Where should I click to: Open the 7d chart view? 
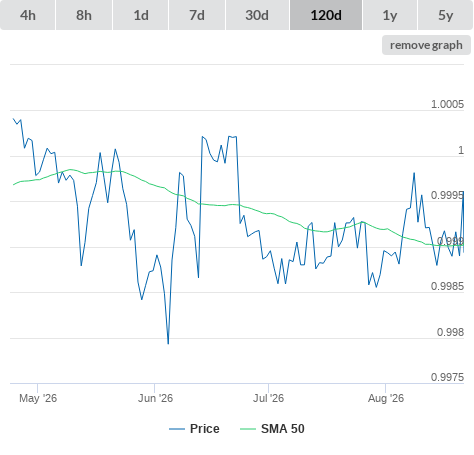(197, 15)
